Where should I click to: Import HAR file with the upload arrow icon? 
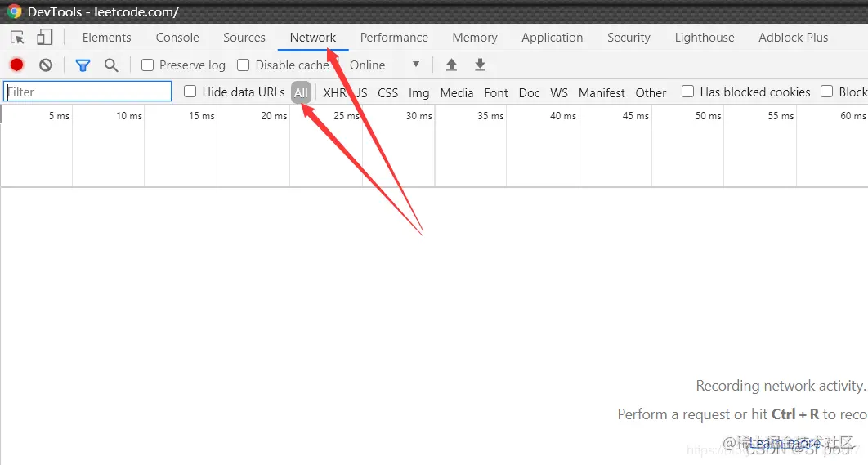click(451, 65)
